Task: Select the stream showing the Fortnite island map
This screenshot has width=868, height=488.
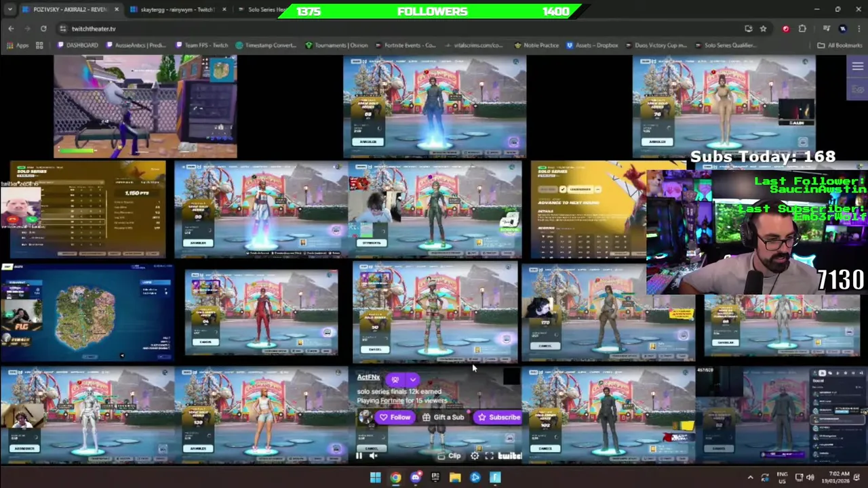Action: (87, 312)
